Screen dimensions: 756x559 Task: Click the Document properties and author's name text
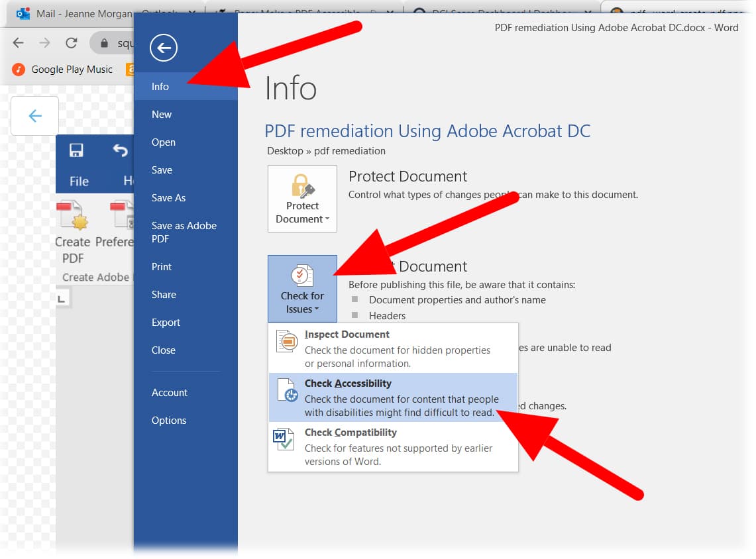coord(457,300)
